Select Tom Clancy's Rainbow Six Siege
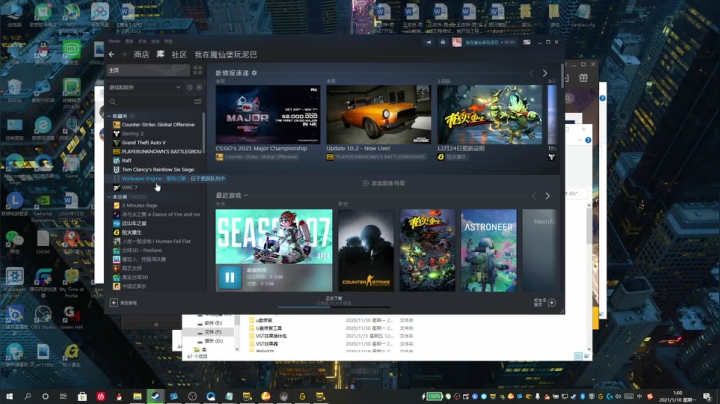This screenshot has height=404, width=720. (154, 169)
